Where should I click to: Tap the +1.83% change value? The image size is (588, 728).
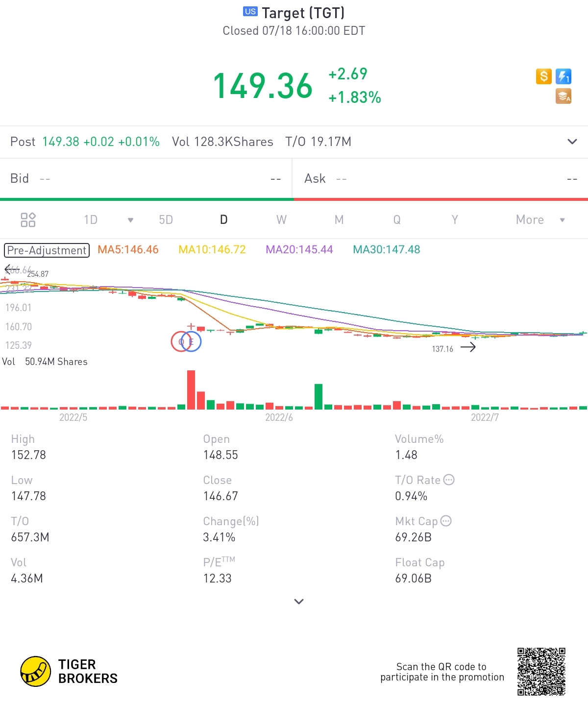pyautogui.click(x=355, y=97)
